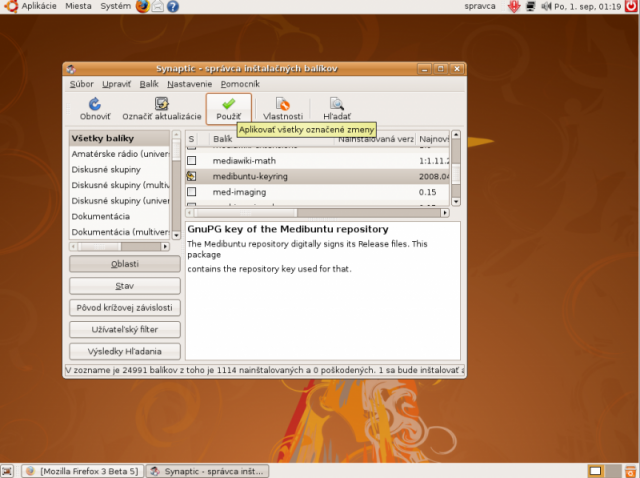Select the first Diskusné skupiny category
The height and width of the screenshot is (478, 640).
[120, 169]
